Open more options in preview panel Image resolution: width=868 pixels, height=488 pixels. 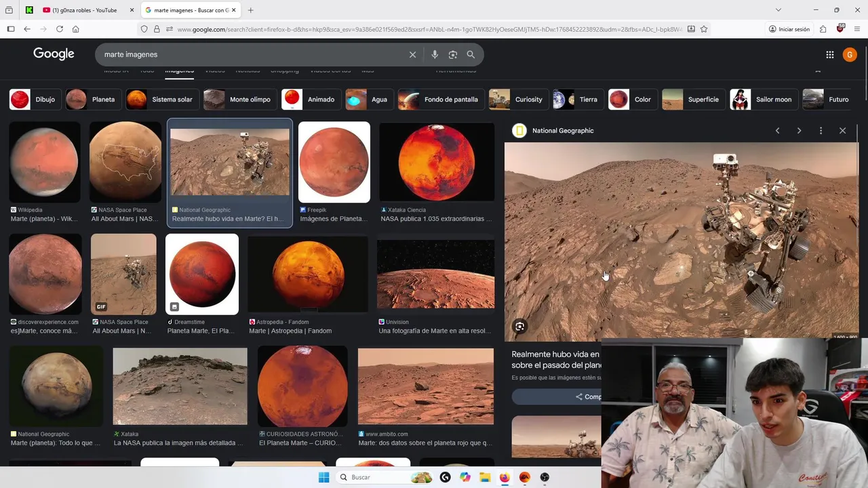click(821, 131)
